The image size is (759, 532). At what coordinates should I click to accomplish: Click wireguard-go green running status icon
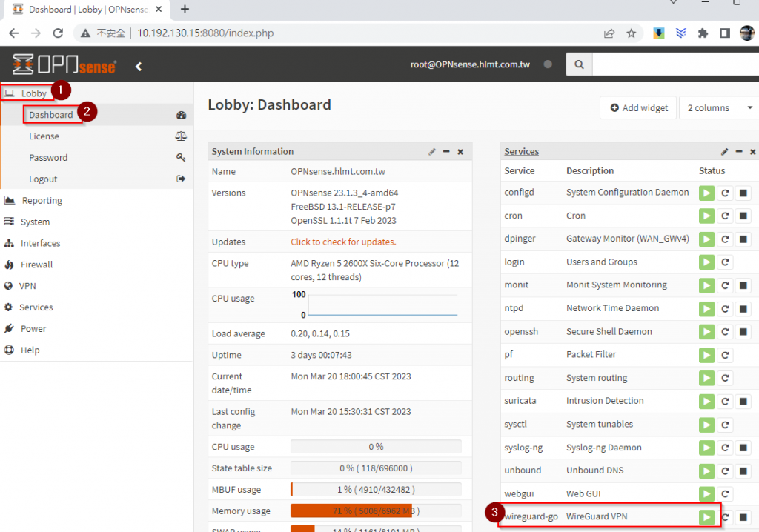point(706,517)
